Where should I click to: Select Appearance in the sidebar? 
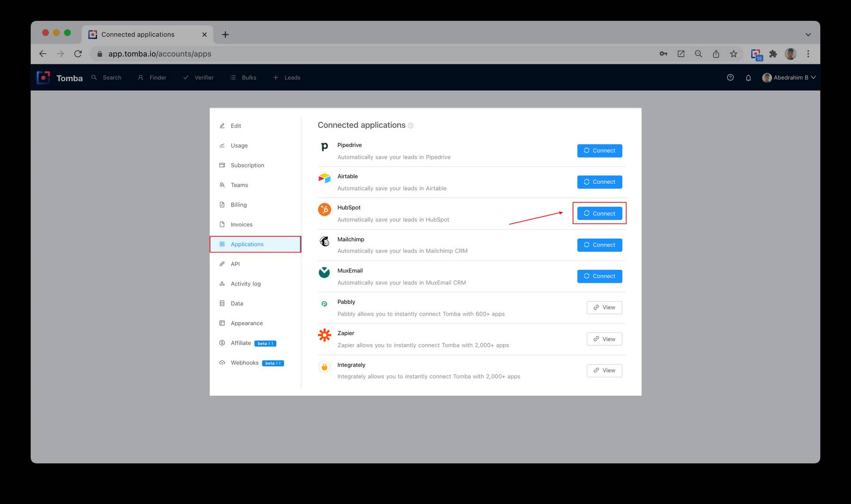[x=255, y=323]
